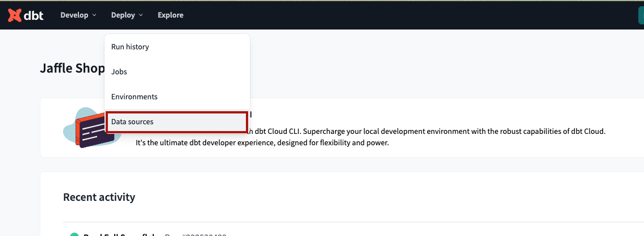
Task: Click the chevron arrow beside Develop
Action: coord(94,15)
